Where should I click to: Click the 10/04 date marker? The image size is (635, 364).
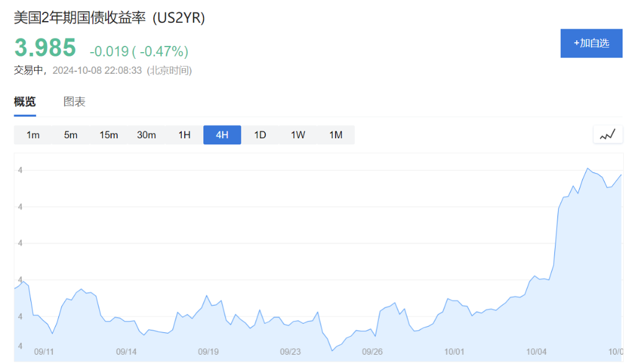coord(536,352)
